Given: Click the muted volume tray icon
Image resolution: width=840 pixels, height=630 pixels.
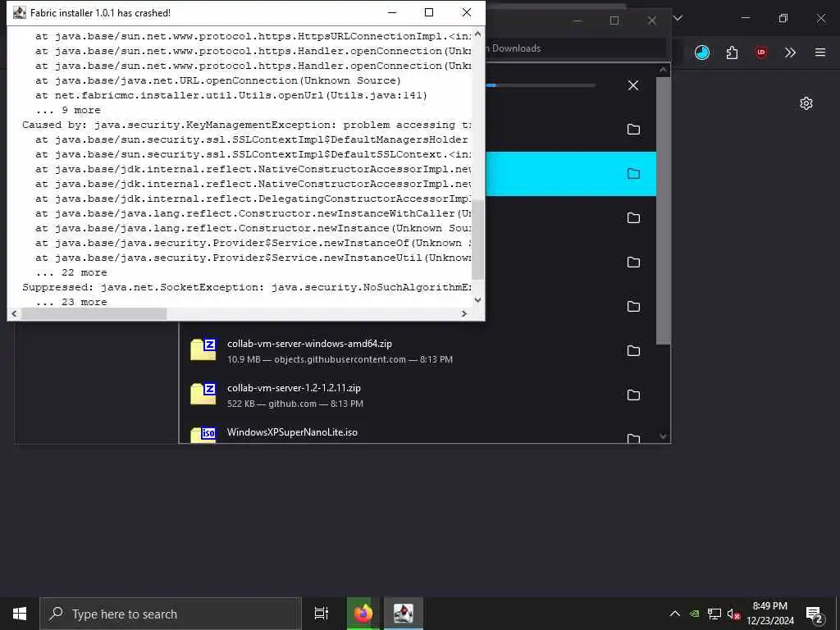Looking at the screenshot, I should (733, 614).
